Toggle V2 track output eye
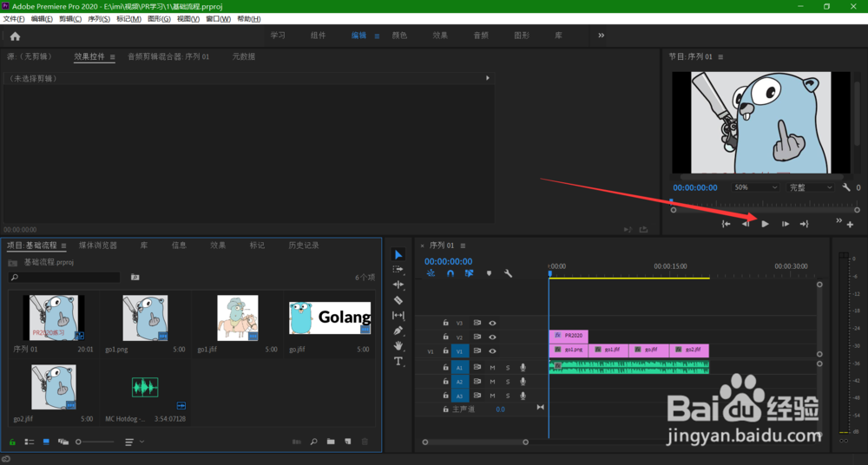The width and height of the screenshot is (868, 465). click(x=492, y=337)
